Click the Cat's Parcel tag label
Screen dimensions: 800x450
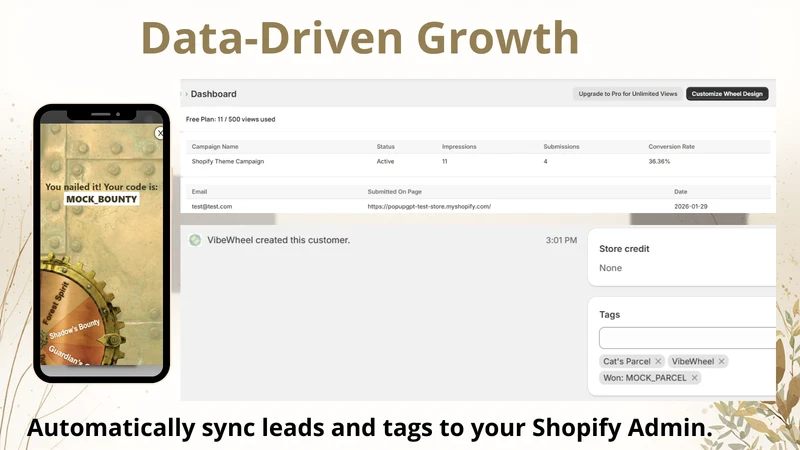[x=627, y=361]
